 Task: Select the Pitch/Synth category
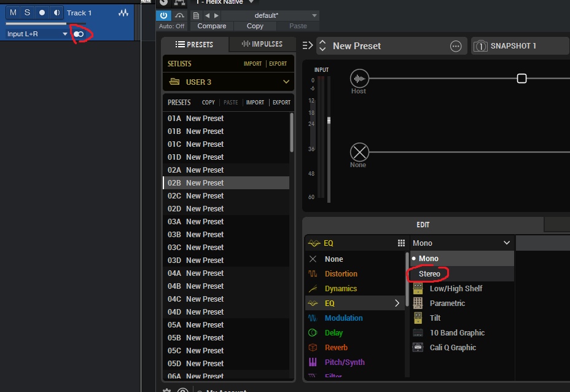[354, 362]
